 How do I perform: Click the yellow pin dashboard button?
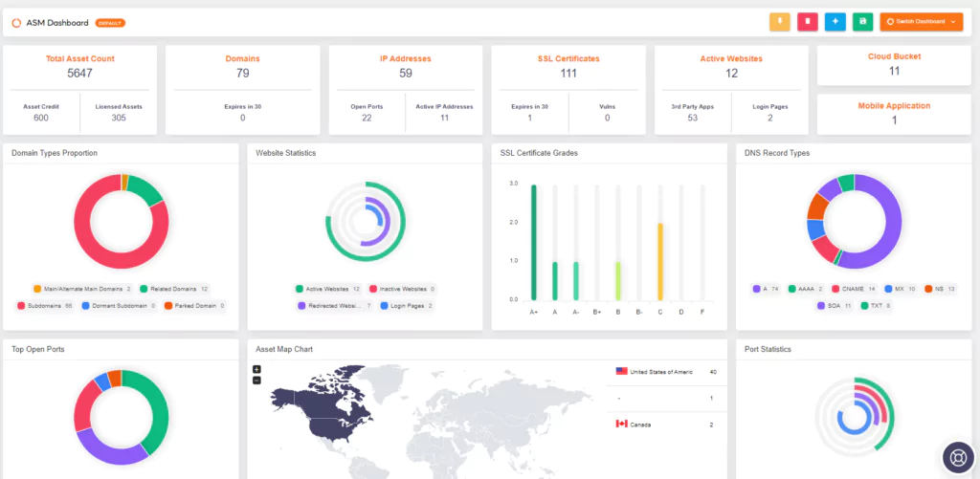click(779, 21)
